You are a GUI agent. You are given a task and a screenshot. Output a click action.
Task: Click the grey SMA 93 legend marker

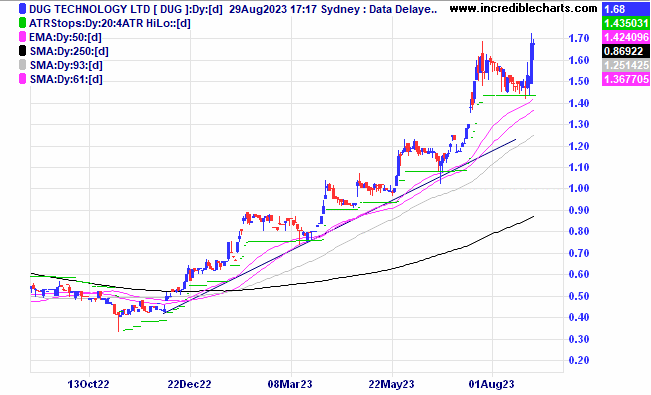click(22, 65)
